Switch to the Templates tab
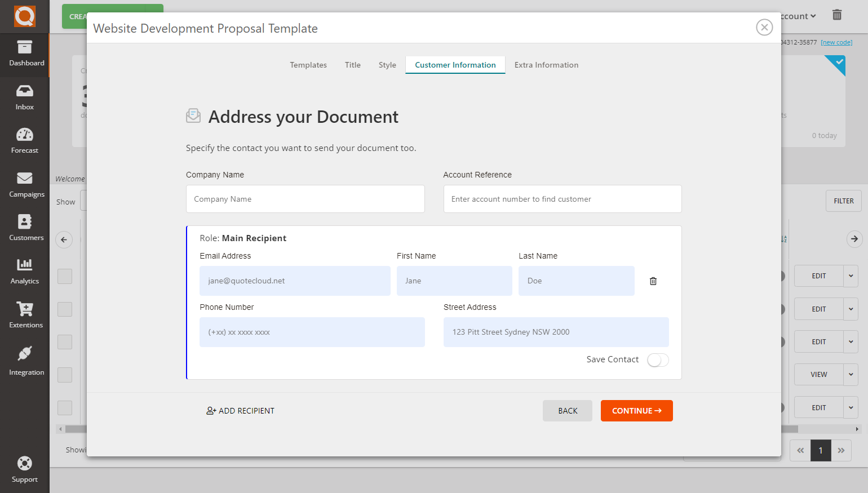This screenshot has height=493, width=868. tap(308, 65)
